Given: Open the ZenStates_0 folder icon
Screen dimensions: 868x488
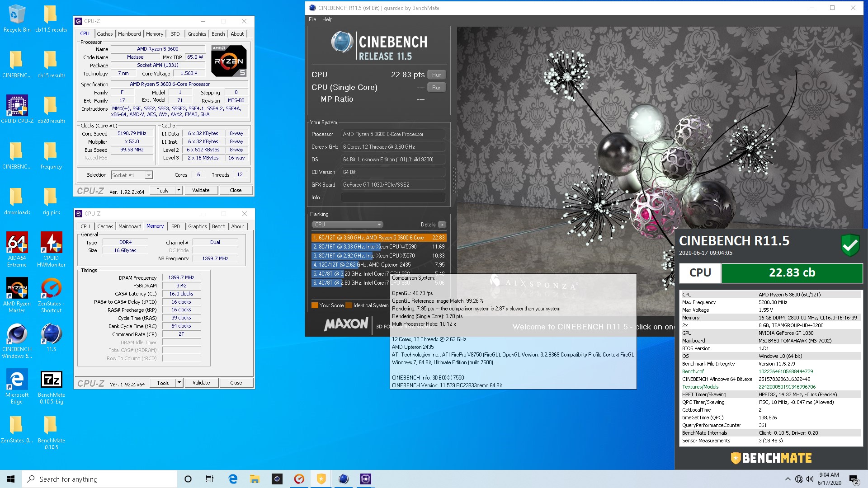Looking at the screenshot, I should 17,429.
